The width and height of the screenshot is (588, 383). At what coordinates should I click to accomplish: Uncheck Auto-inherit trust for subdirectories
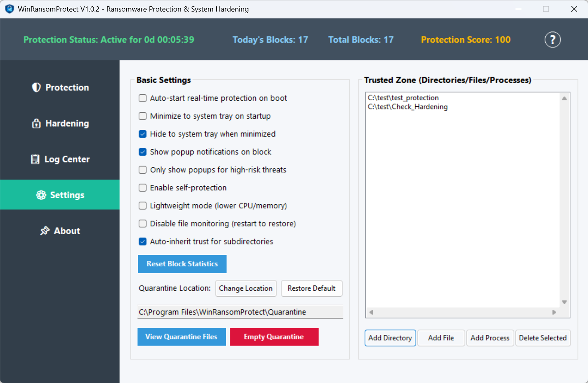[x=143, y=241]
